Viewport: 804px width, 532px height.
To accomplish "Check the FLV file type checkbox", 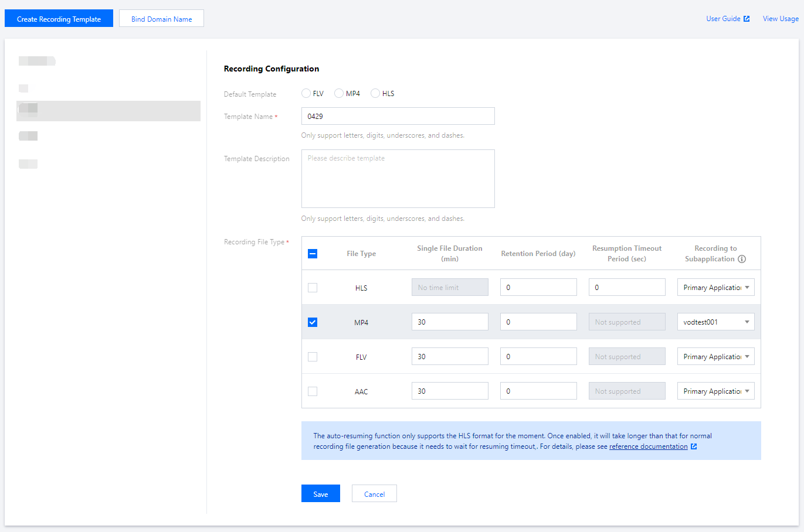I will (313, 357).
